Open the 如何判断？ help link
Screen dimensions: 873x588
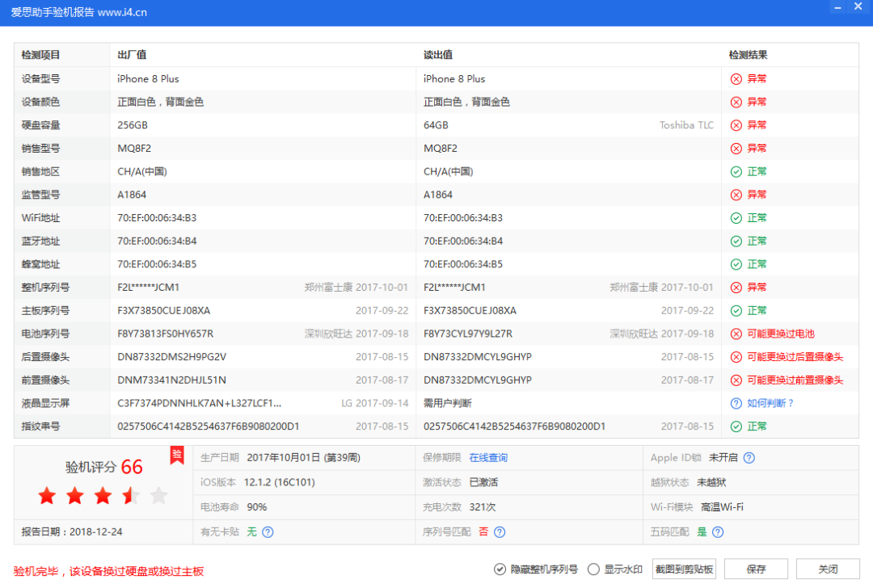pos(770,403)
